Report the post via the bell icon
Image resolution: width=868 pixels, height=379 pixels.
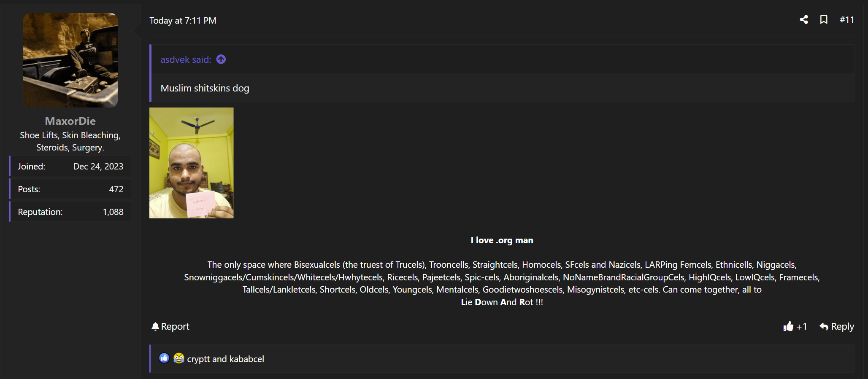click(x=170, y=326)
